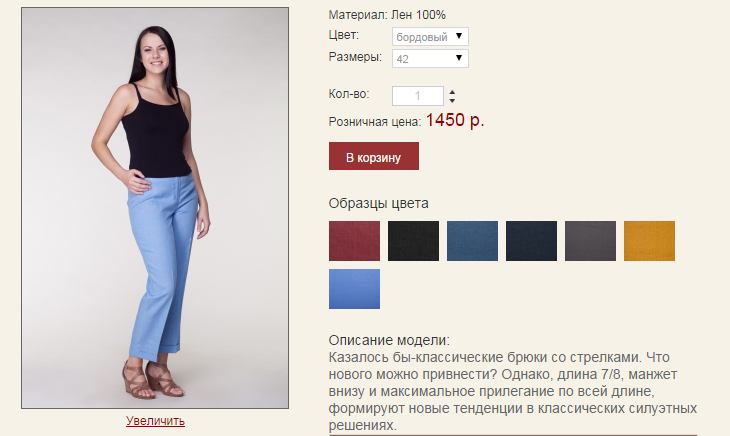Increase quantity with the up arrow
This screenshot has width=730, height=436.
[452, 92]
